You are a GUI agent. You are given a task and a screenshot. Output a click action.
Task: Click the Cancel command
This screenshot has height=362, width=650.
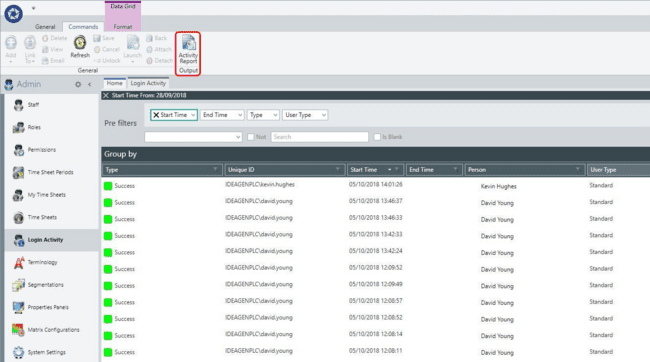pyautogui.click(x=107, y=49)
